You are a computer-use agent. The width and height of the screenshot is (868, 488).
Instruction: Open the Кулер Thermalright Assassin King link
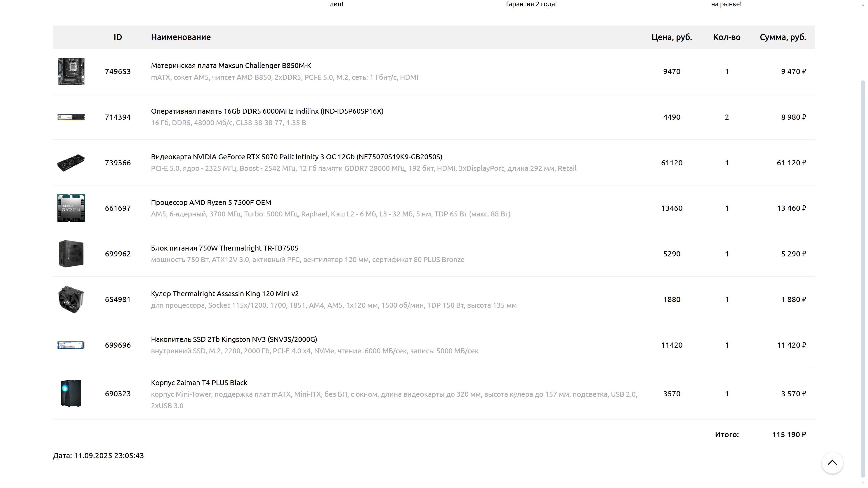(224, 294)
